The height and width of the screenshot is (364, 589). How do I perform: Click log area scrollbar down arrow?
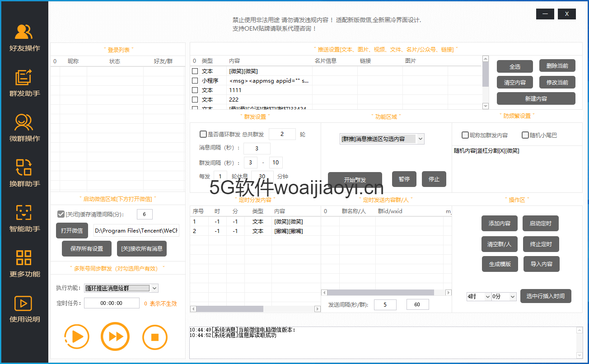[x=580, y=356]
